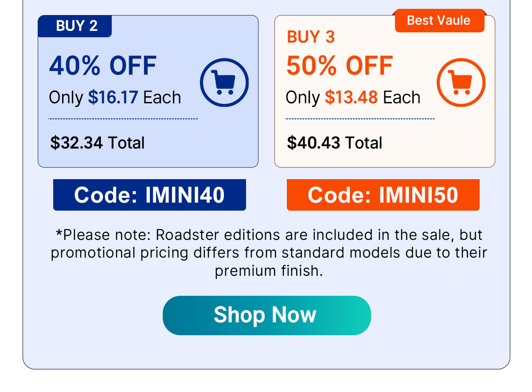532x392 pixels.
Task: Select the $32.34 Total line
Action: (98, 143)
